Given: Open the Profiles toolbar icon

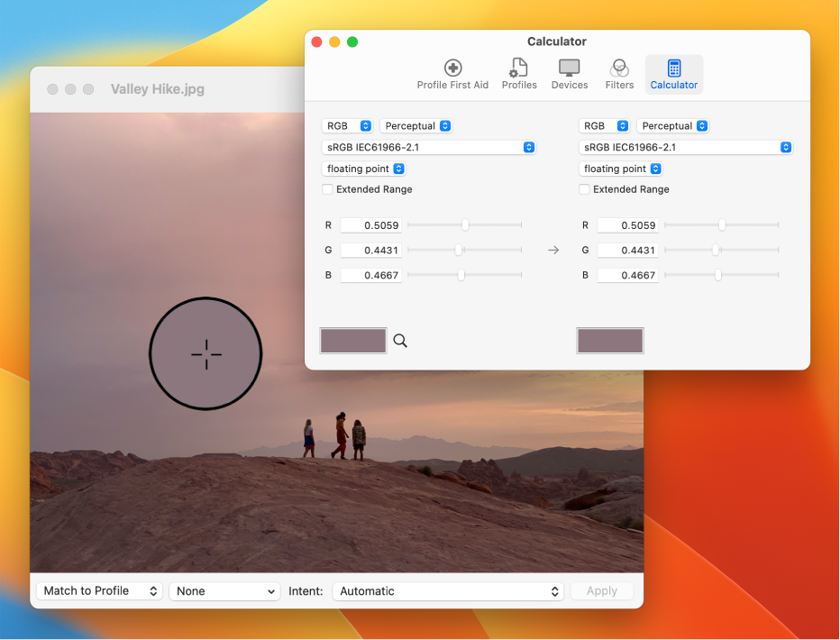Looking at the screenshot, I should 519,75.
